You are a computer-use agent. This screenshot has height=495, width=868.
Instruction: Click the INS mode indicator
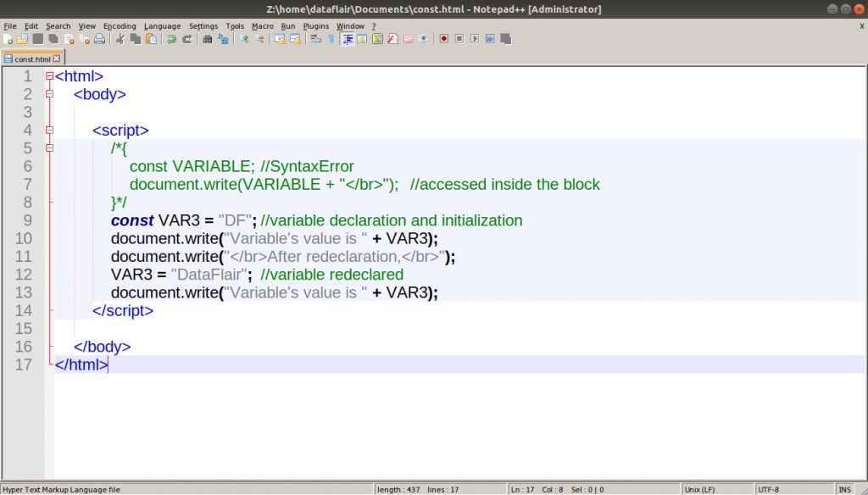pos(844,489)
